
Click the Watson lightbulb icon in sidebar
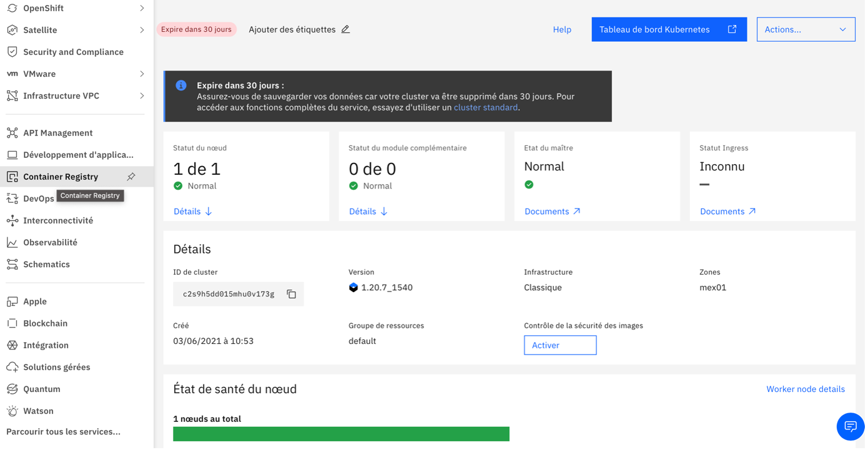click(12, 411)
